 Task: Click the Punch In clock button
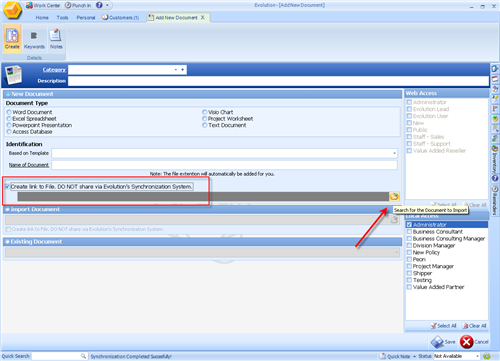(78, 5)
